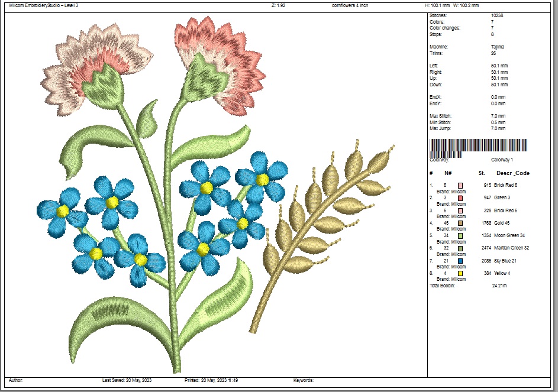Click the "cornflowers 4 inch" design title
This screenshot has width=558, height=392.
(351, 5)
